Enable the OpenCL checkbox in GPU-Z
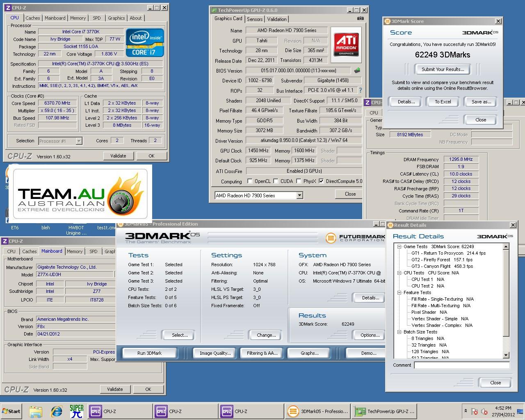The height and width of the screenshot is (420, 525). pos(250,181)
